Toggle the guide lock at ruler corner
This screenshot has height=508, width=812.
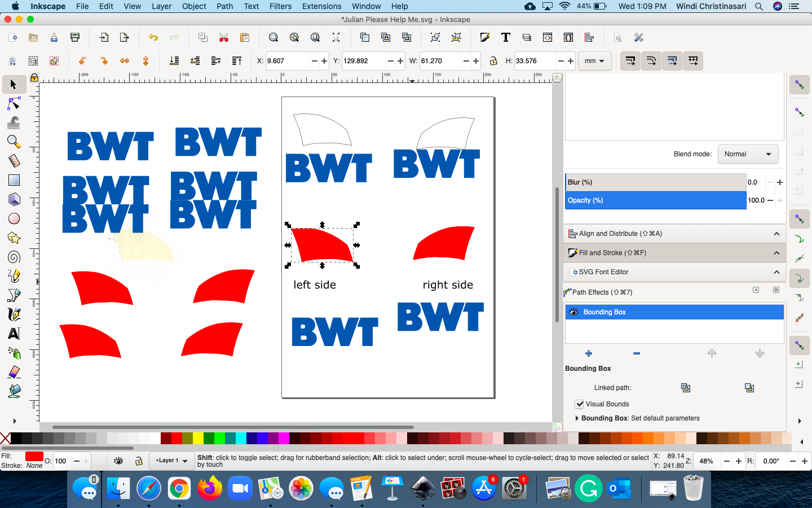click(x=34, y=78)
